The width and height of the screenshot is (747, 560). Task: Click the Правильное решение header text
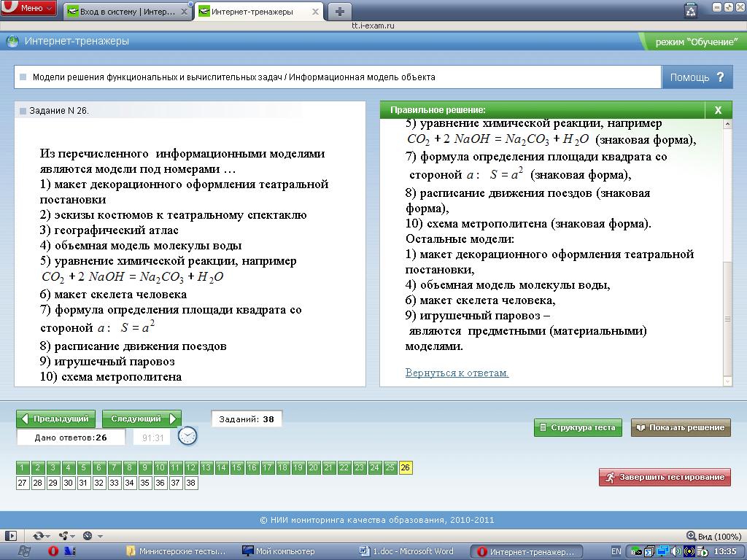(438, 110)
